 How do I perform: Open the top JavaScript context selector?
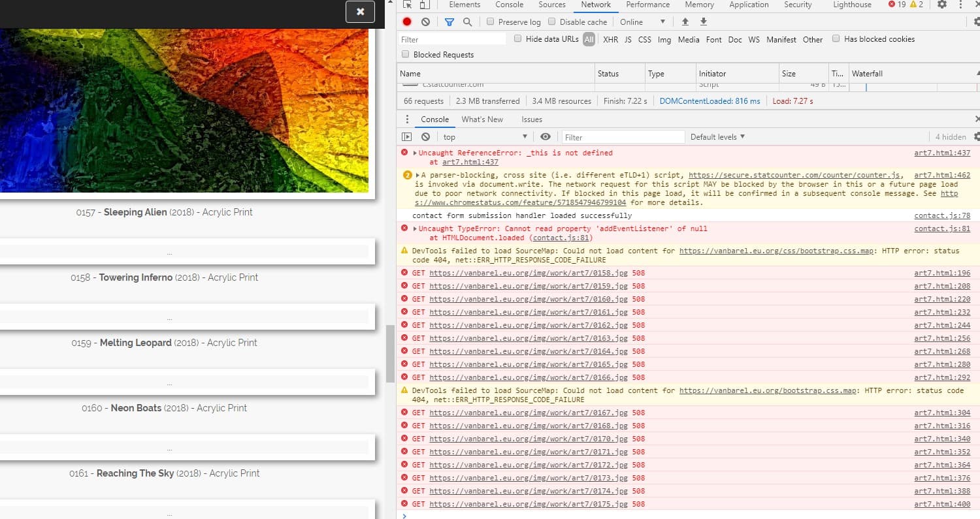pos(485,137)
